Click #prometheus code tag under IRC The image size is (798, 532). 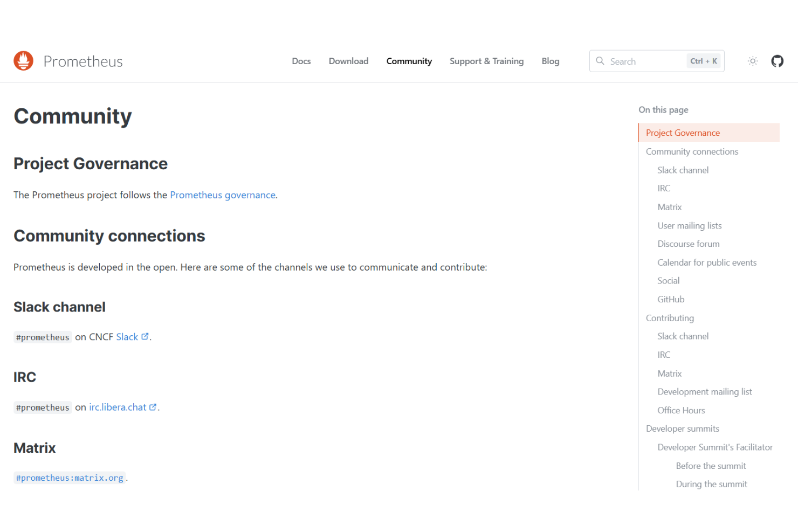click(x=43, y=407)
